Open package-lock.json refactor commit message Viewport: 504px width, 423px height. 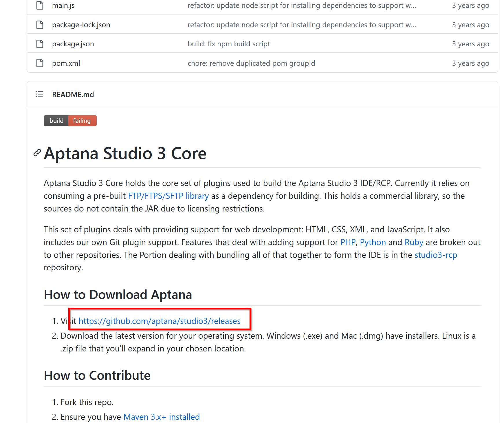[x=302, y=25]
